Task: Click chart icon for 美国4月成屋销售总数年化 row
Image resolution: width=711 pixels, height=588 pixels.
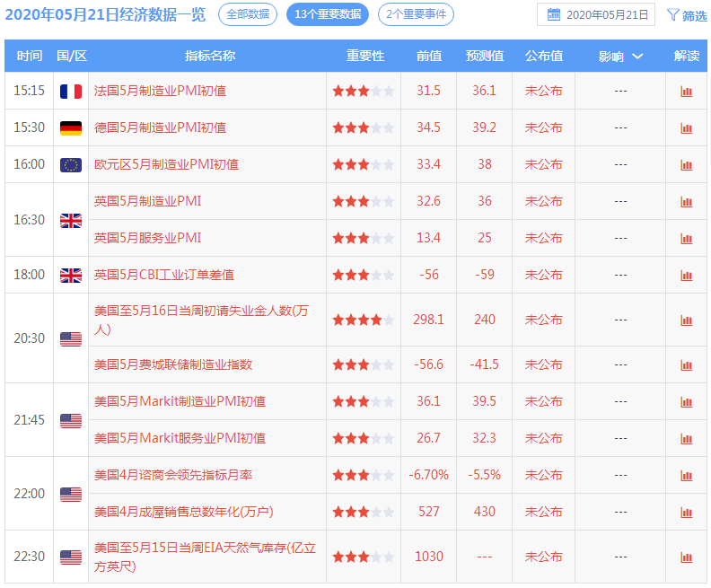Action: (687, 513)
